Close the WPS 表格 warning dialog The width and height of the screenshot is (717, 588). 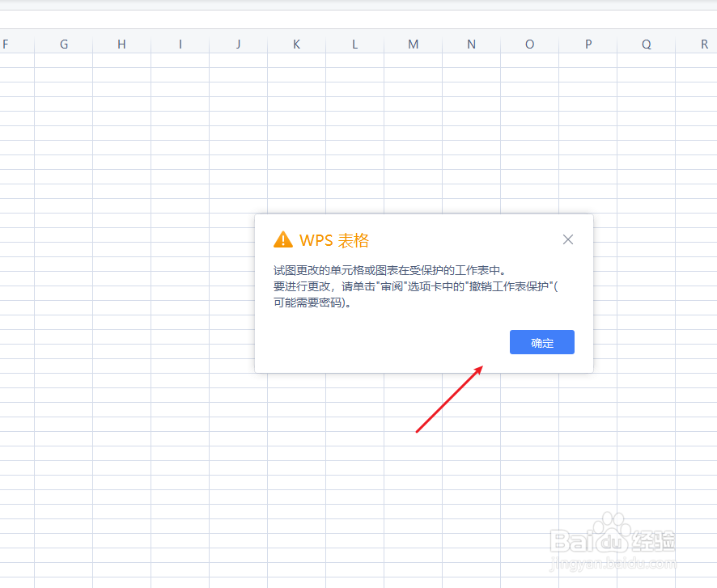pyautogui.click(x=568, y=239)
